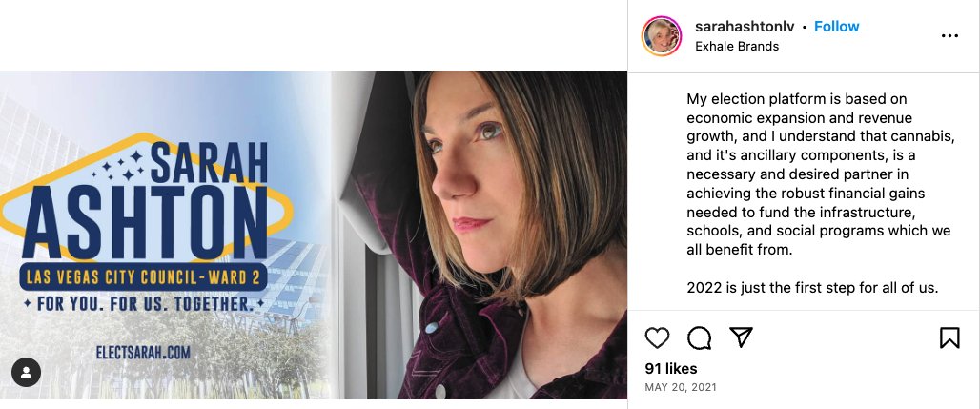The height and width of the screenshot is (409, 980).
Task: Like the post with the heart icon
Action: click(657, 337)
